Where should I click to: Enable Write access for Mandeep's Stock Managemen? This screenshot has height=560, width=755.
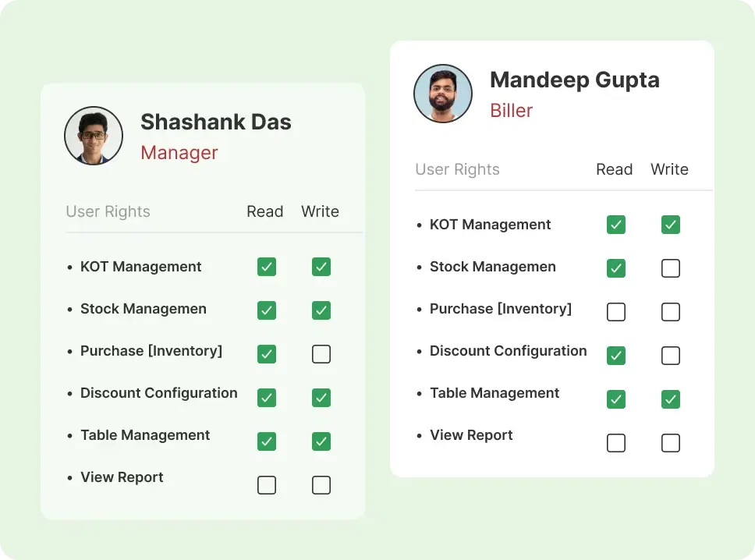(x=670, y=268)
